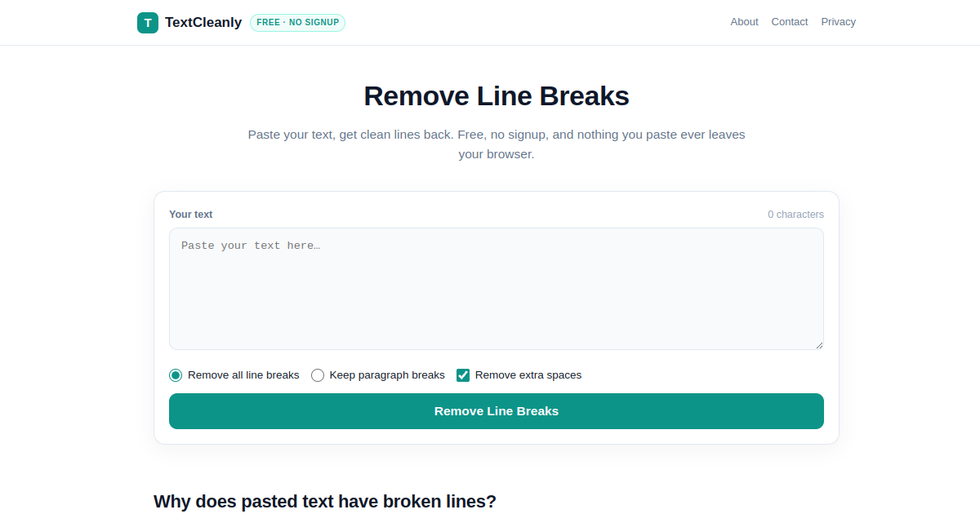
Task: Uncheck the Remove extra spaces checkbox
Action: pos(463,375)
